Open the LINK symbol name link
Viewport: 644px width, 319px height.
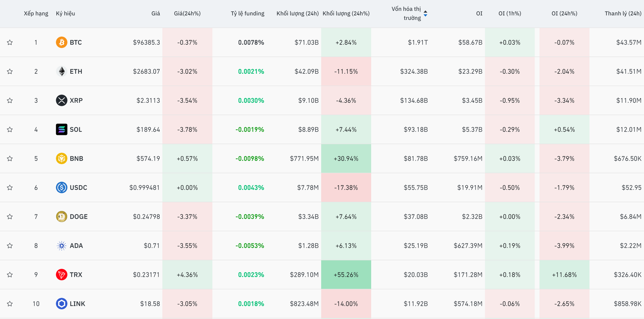tap(77, 304)
